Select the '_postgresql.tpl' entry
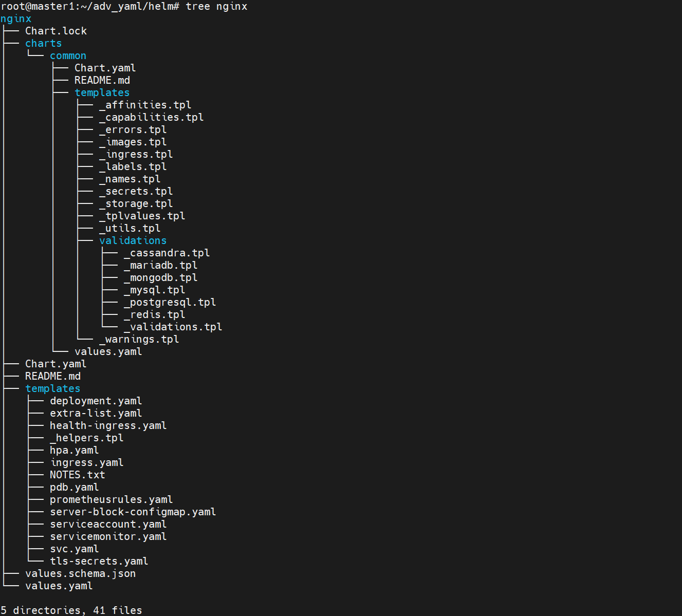 pos(170,302)
